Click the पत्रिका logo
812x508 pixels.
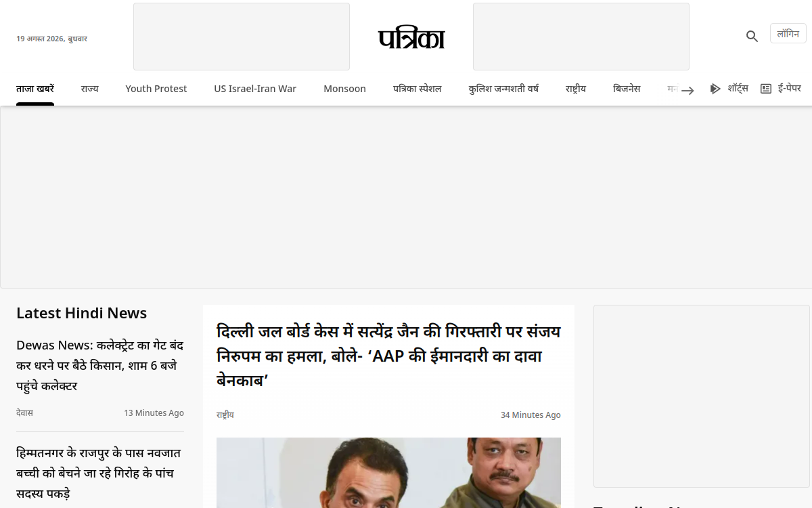(x=411, y=38)
